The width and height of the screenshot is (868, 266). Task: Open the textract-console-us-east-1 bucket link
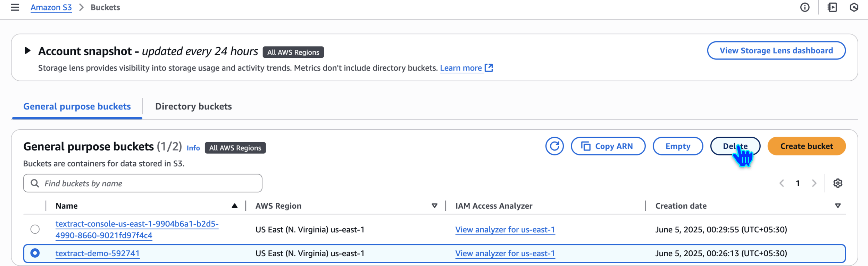(x=137, y=229)
